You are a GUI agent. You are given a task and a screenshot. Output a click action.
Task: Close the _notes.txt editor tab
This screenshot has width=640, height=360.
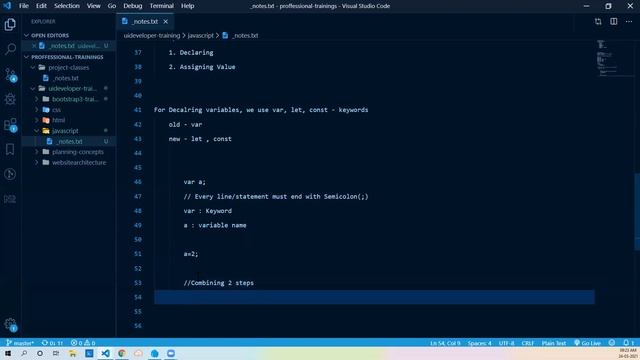[x=165, y=22]
